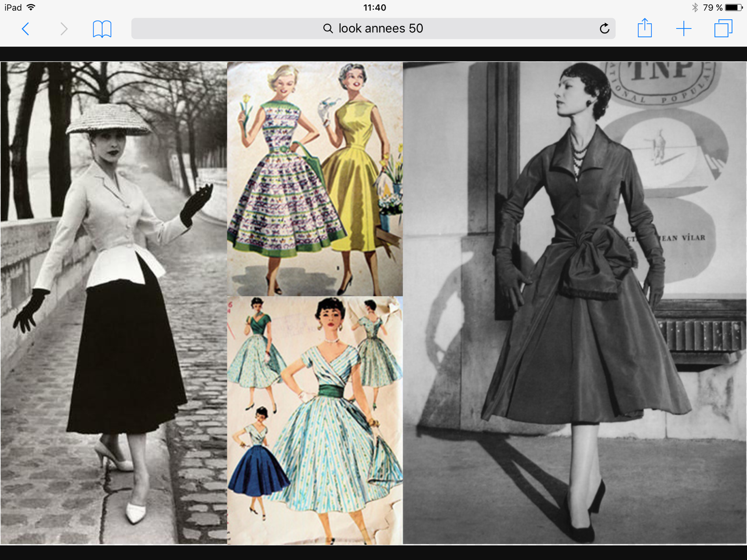Viewport: 747px width, 560px height.
Task: Open the photo of woman in straw hat
Action: tap(113, 302)
